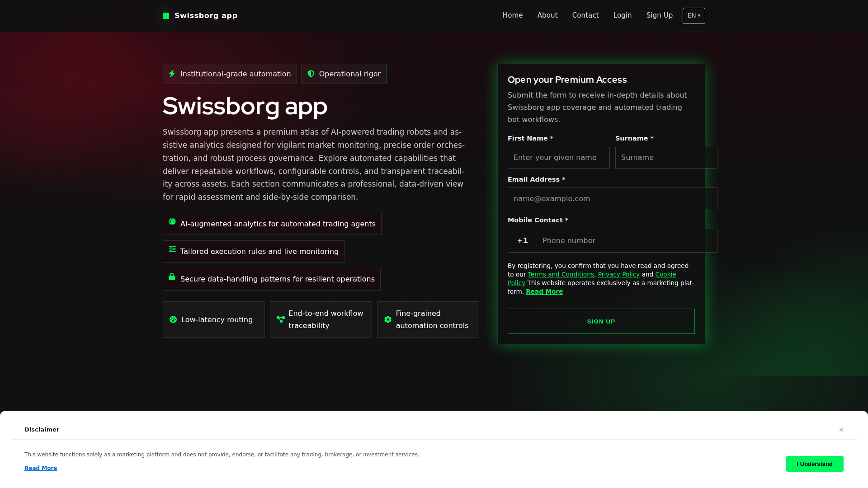Focus the Email Address input field
868x488 pixels.
tap(613, 198)
